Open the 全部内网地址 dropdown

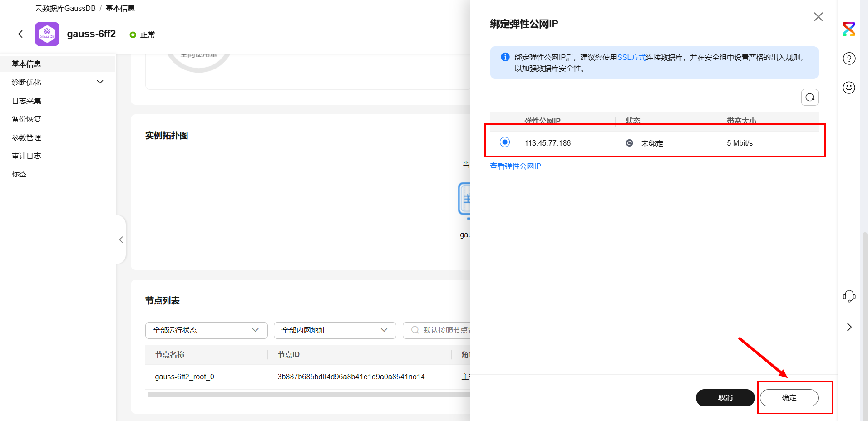pyautogui.click(x=335, y=330)
